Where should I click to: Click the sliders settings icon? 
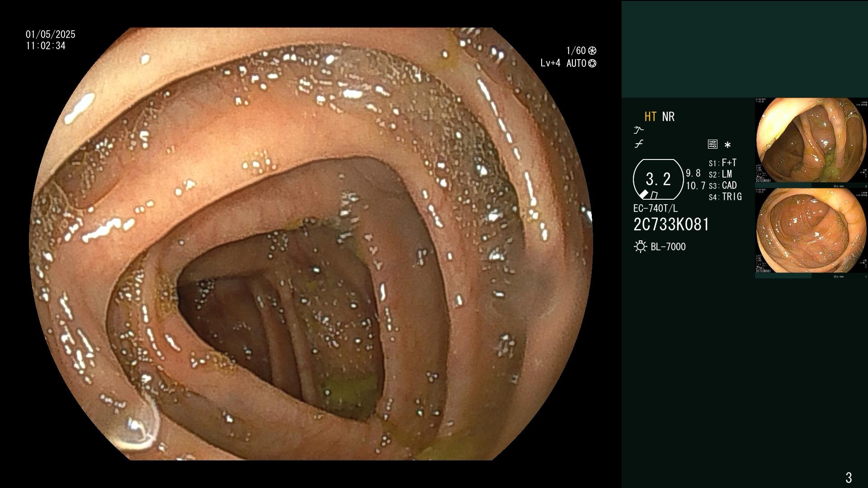[712, 144]
